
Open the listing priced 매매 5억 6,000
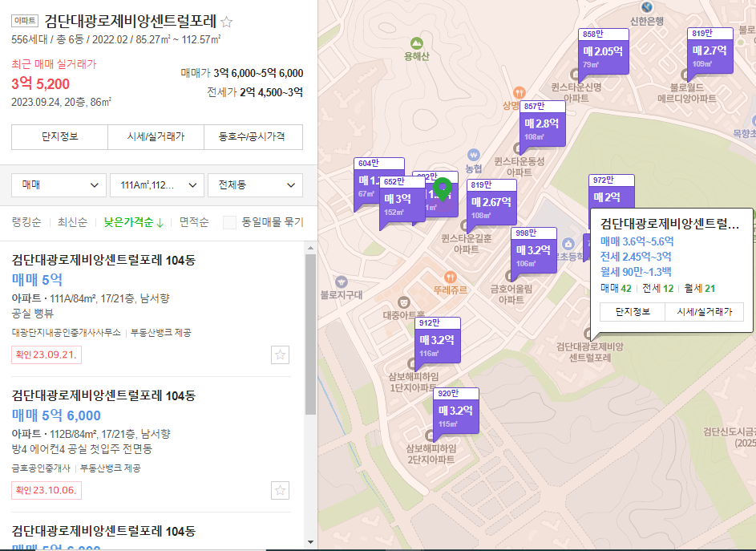click(56, 415)
